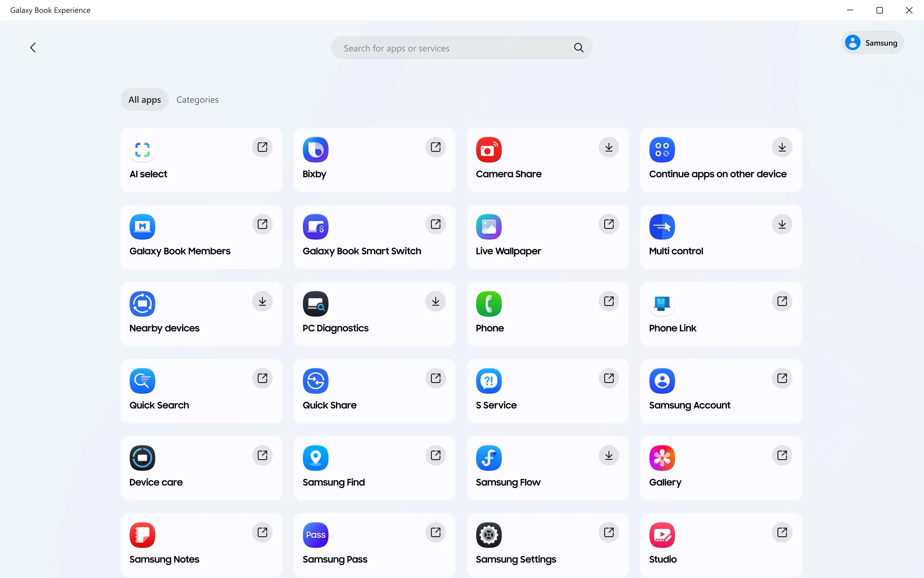Switch to the Categories tab

(197, 100)
